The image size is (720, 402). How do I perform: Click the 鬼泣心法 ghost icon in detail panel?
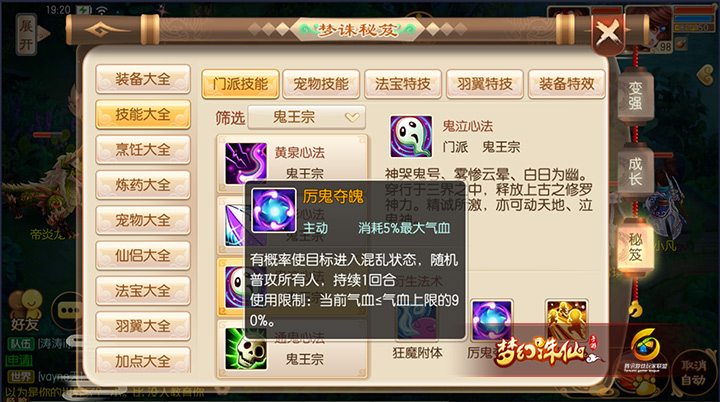tap(411, 136)
